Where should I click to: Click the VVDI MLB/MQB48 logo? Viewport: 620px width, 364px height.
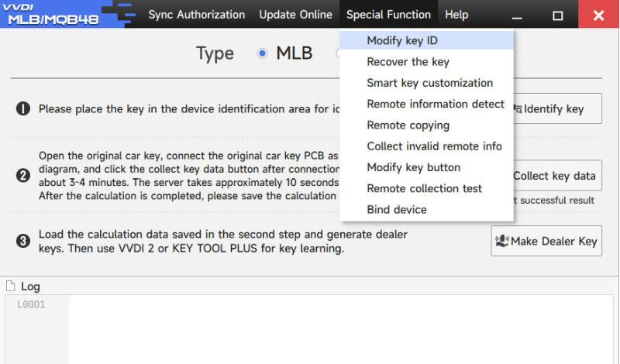53,15
